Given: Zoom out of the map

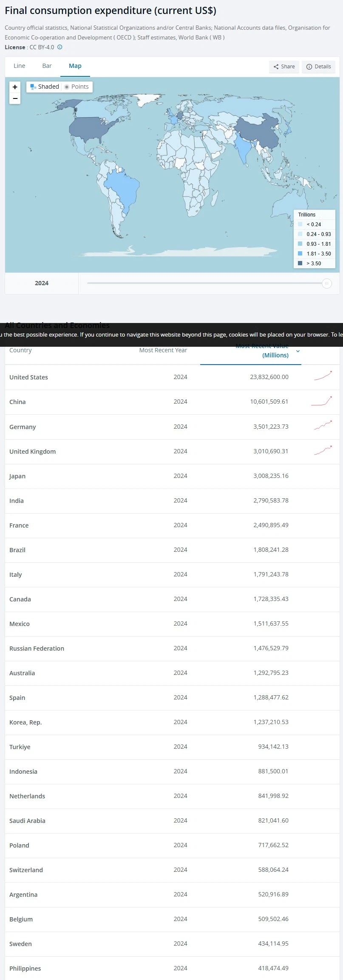Looking at the screenshot, I should 15,98.
